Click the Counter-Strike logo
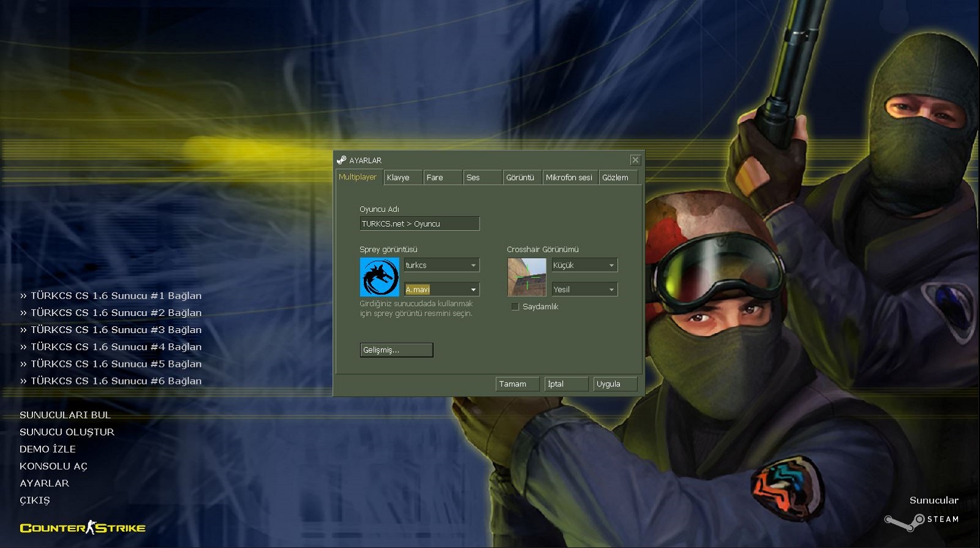Image resolution: width=980 pixels, height=548 pixels. click(x=83, y=528)
